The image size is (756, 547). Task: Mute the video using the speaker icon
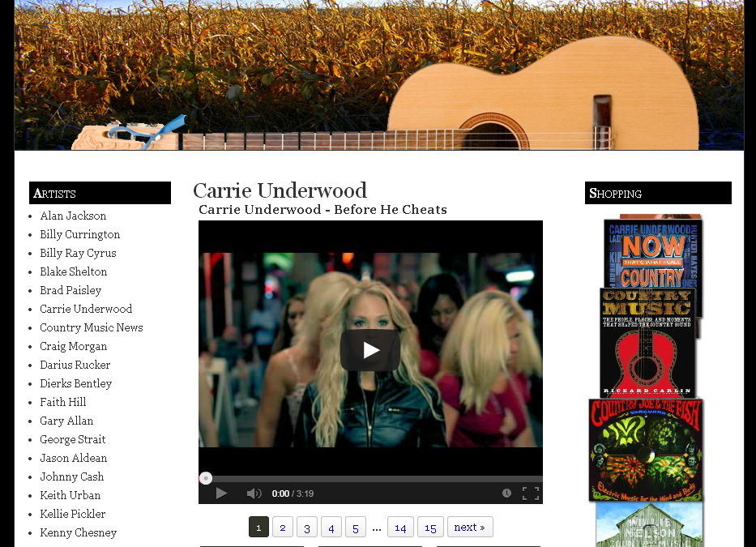(x=254, y=493)
